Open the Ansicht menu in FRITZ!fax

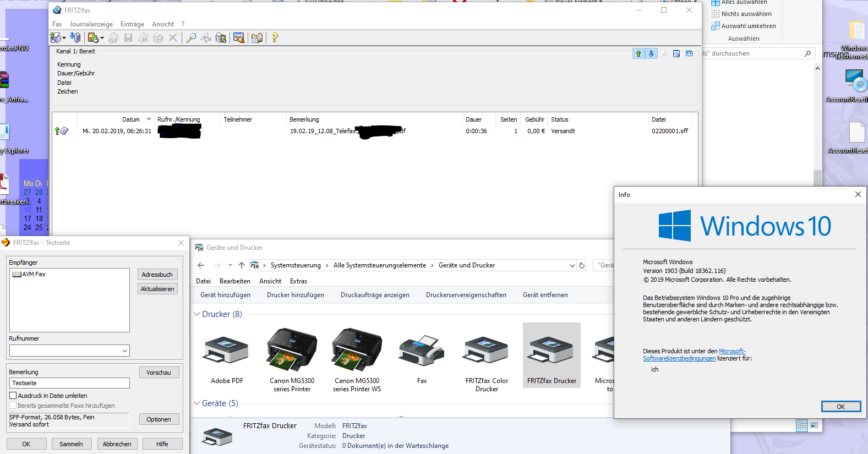pos(163,24)
